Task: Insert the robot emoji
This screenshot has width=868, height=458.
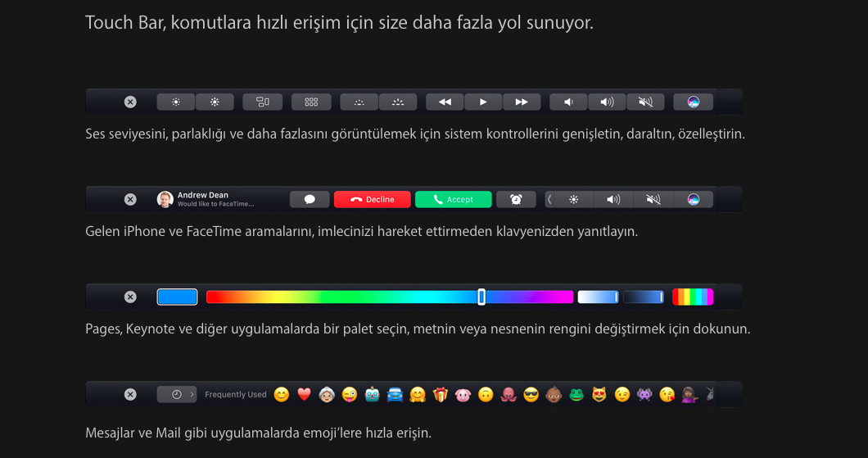Action: point(372,394)
